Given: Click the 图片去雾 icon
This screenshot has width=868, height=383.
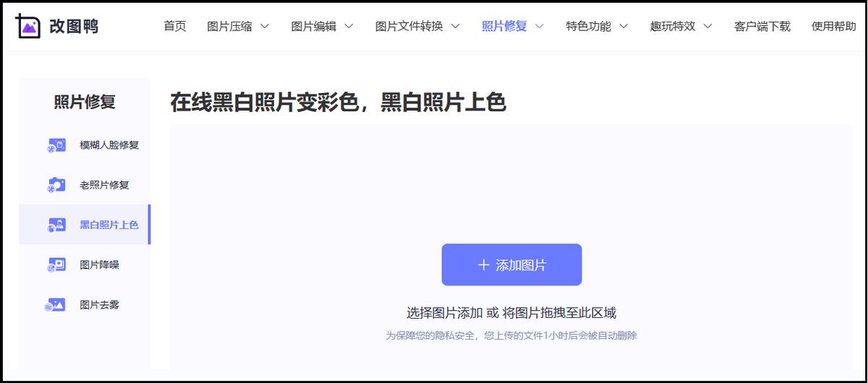Looking at the screenshot, I should pyautogui.click(x=56, y=305).
